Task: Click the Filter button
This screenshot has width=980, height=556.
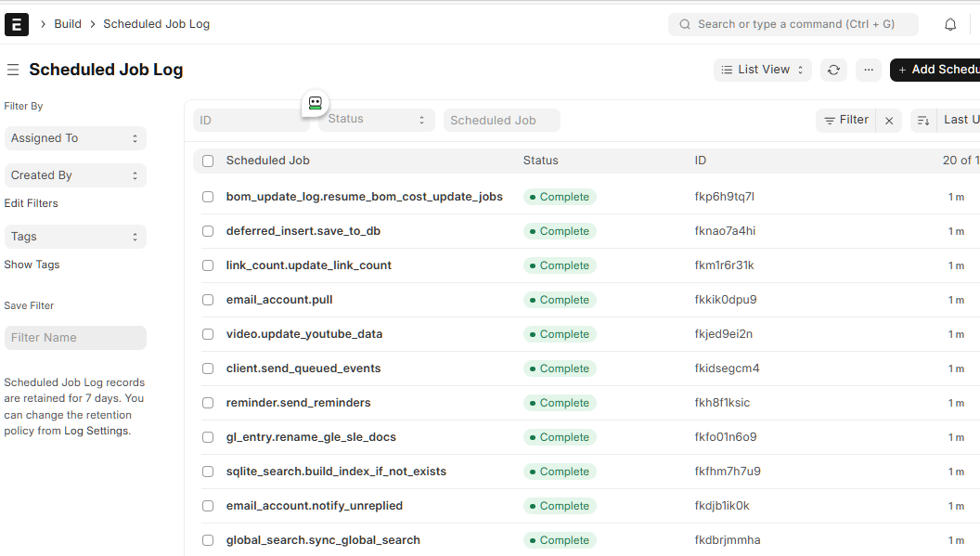Action: click(x=845, y=120)
